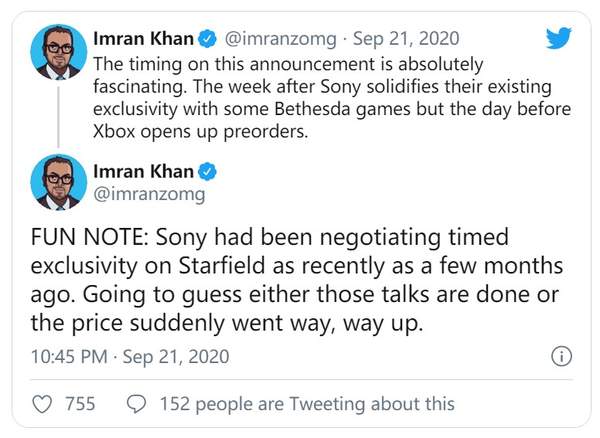
Task: Click the thread line connecting the avatars
Action: click(x=58, y=116)
